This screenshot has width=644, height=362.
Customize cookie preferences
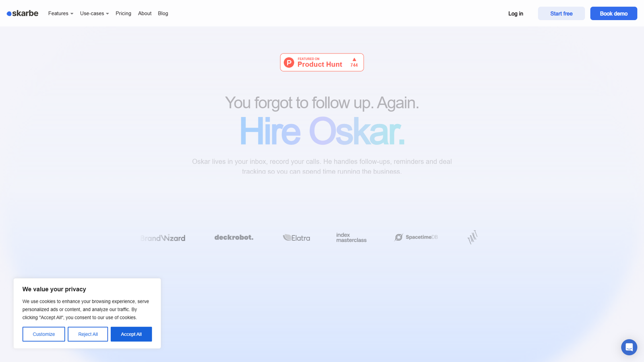tap(44, 334)
